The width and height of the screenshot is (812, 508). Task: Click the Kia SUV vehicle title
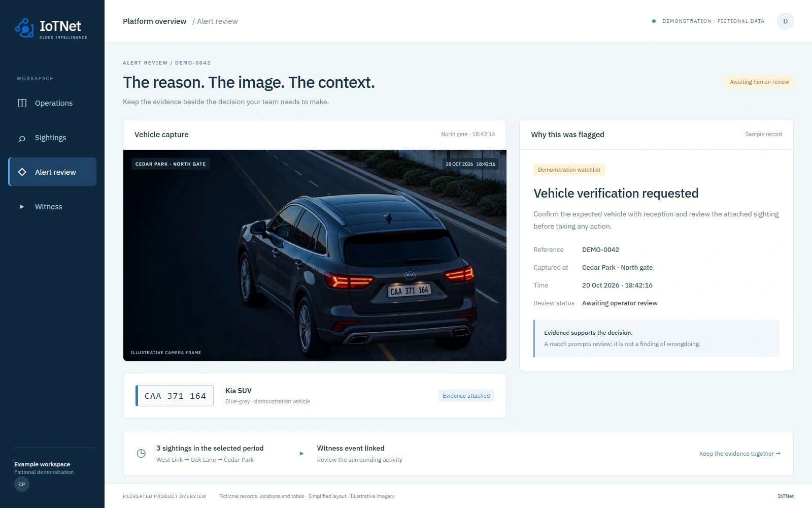pos(239,391)
